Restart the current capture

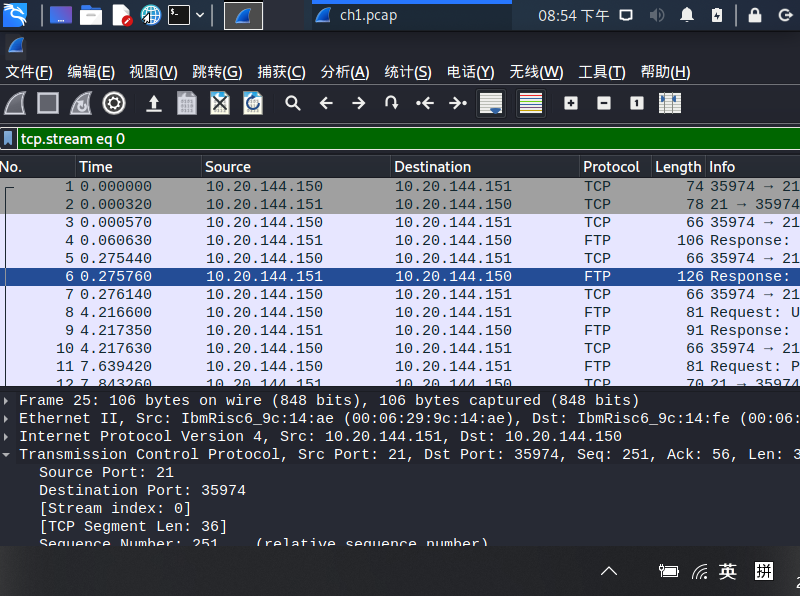81,104
